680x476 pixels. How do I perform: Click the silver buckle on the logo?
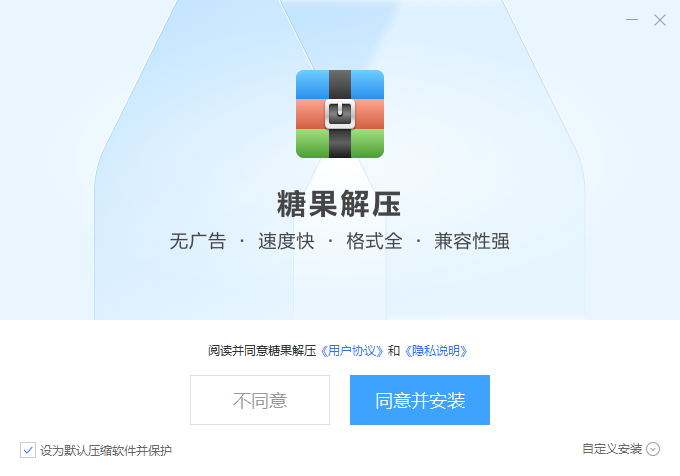click(340, 114)
